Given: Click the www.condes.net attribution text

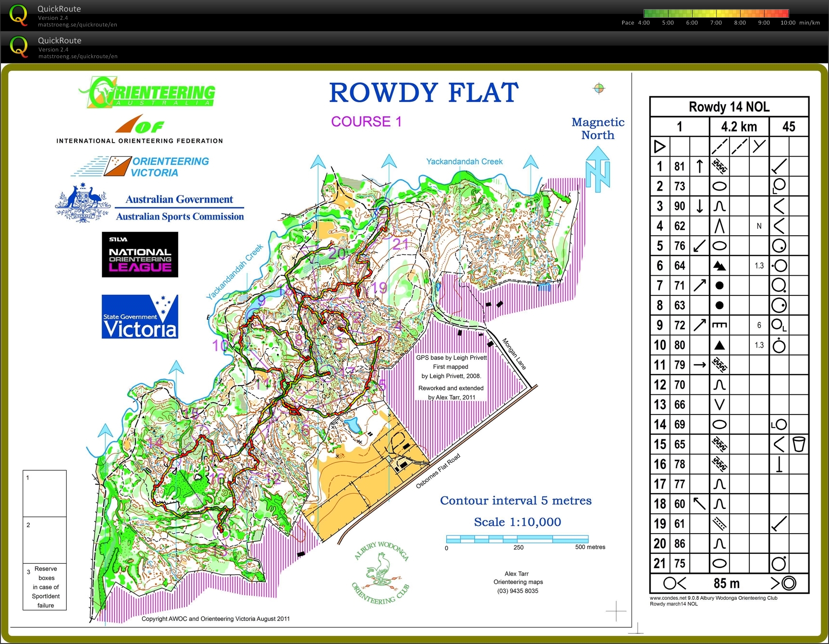Looking at the screenshot, I should 715,598.
